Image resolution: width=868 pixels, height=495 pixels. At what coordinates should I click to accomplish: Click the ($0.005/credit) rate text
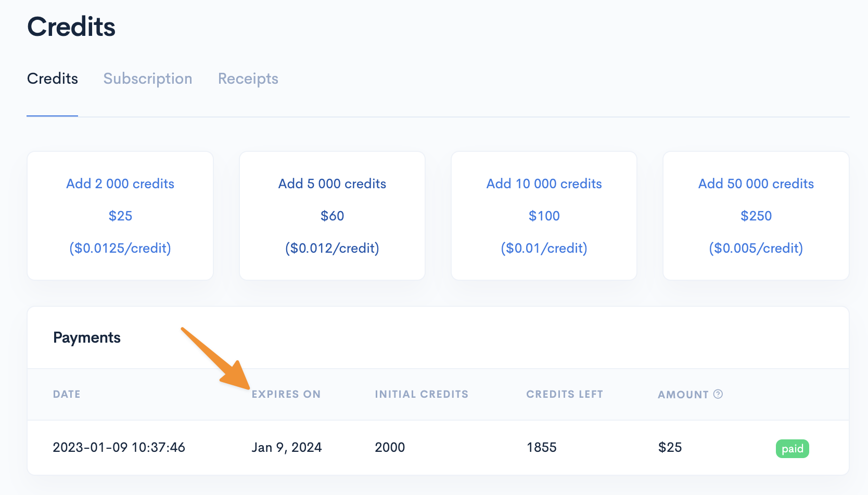(x=756, y=248)
